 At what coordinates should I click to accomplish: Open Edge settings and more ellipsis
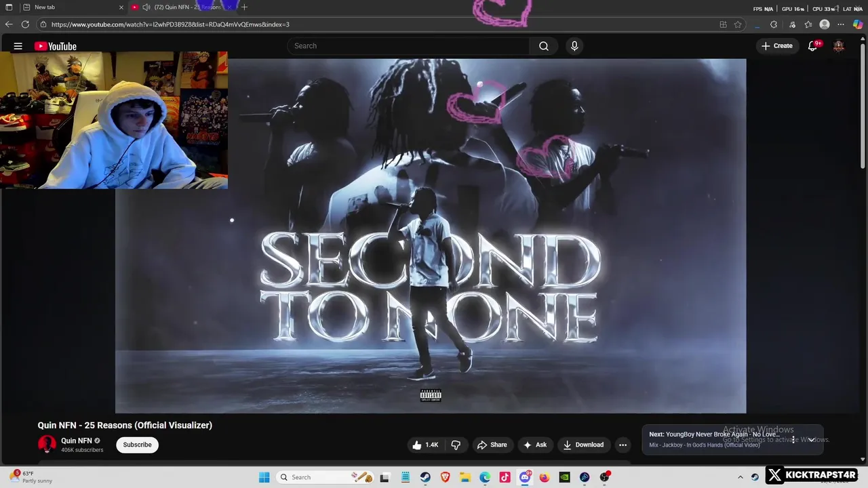[x=842, y=24]
